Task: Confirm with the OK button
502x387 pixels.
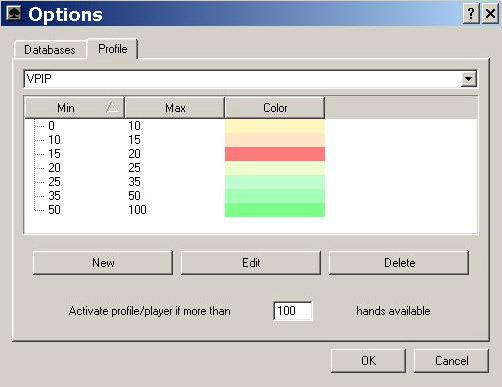Action: pos(368,361)
